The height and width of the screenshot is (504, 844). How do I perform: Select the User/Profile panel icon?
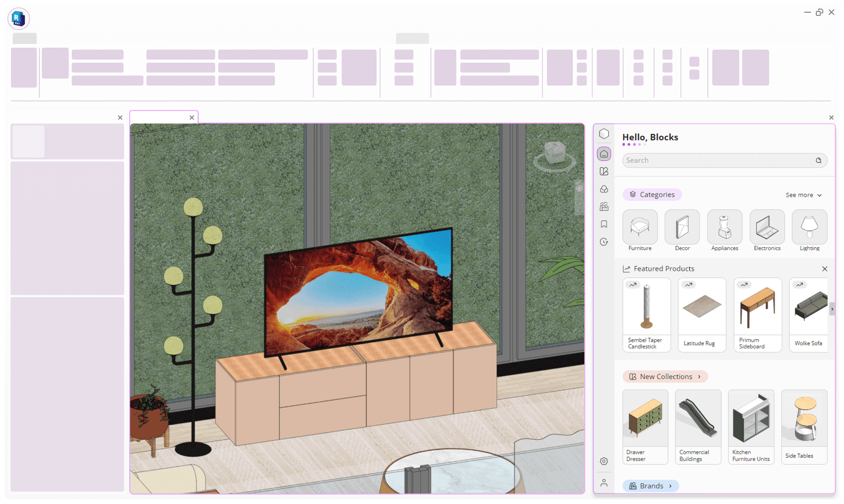[604, 483]
